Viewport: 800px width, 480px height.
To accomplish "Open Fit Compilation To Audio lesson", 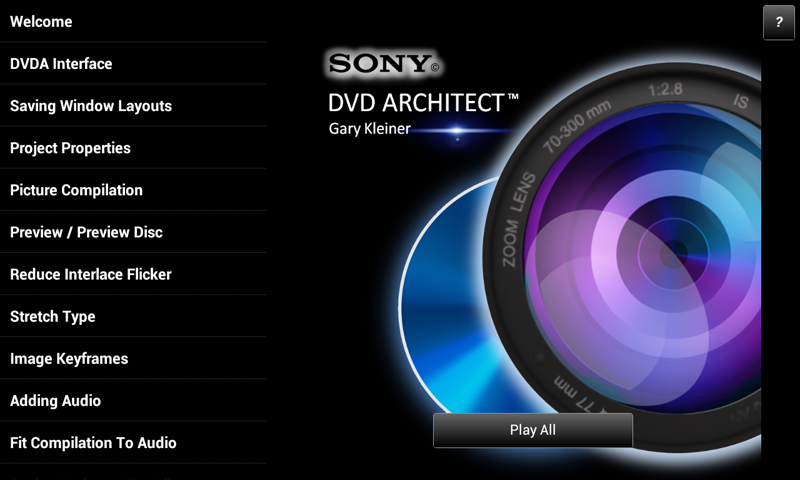I will pos(133,443).
